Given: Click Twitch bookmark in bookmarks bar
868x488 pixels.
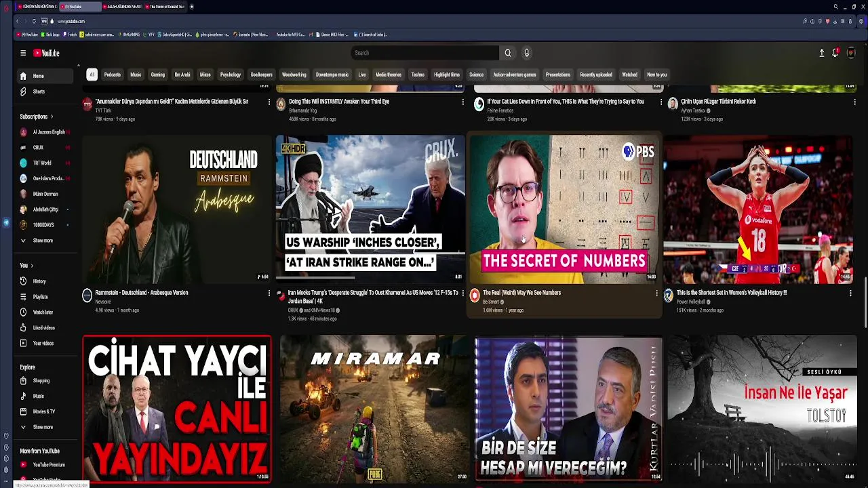Looking at the screenshot, I should click(71, 34).
